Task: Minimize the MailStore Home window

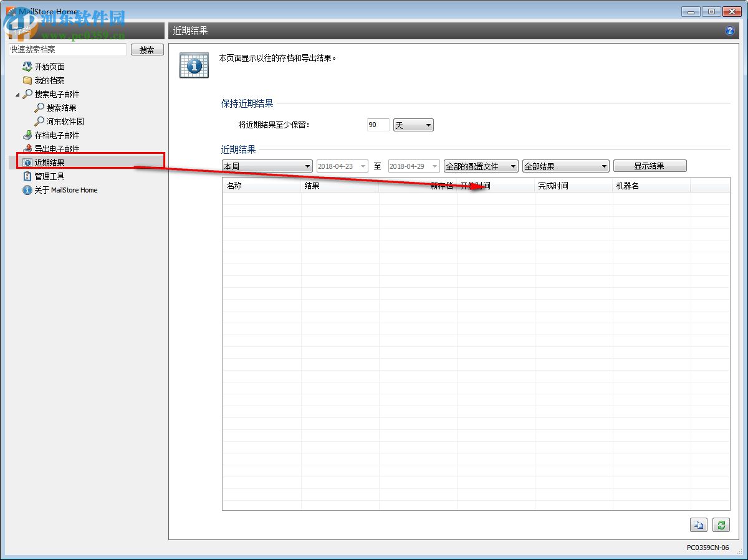Action: pos(690,11)
